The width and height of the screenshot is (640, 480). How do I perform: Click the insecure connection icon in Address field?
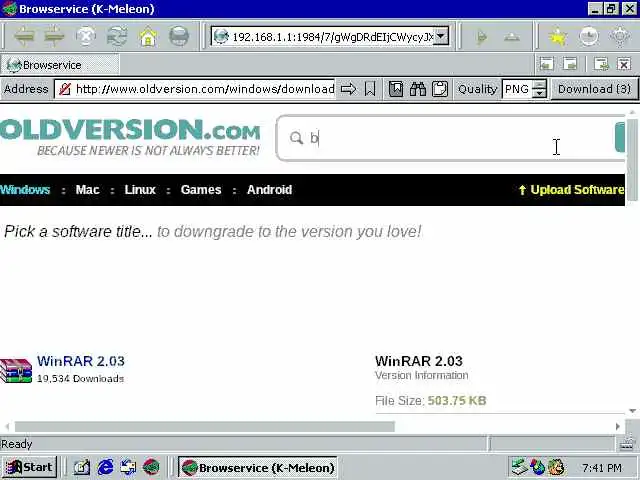65,89
